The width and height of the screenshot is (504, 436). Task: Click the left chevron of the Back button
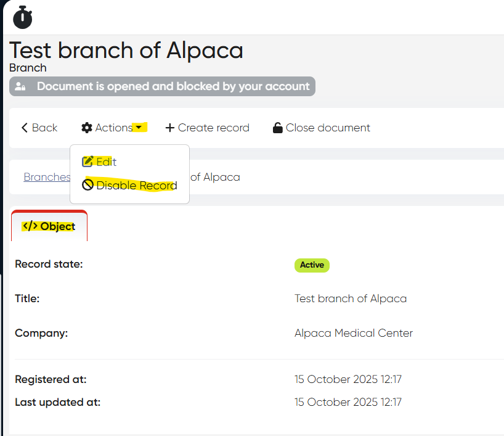[x=25, y=128]
